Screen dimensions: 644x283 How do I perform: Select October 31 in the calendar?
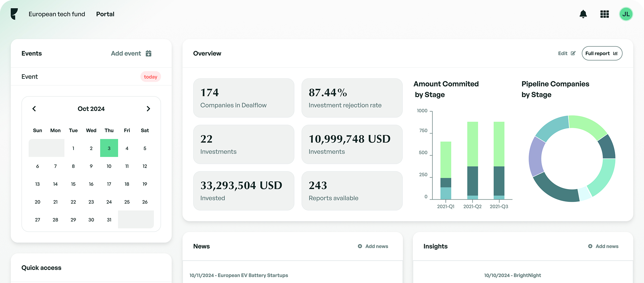[x=109, y=220]
